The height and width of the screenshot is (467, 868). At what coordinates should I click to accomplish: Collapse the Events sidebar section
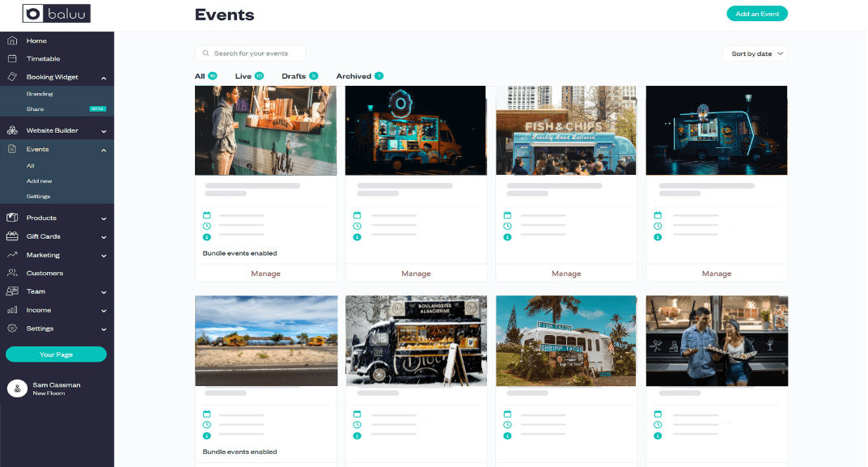click(x=104, y=150)
